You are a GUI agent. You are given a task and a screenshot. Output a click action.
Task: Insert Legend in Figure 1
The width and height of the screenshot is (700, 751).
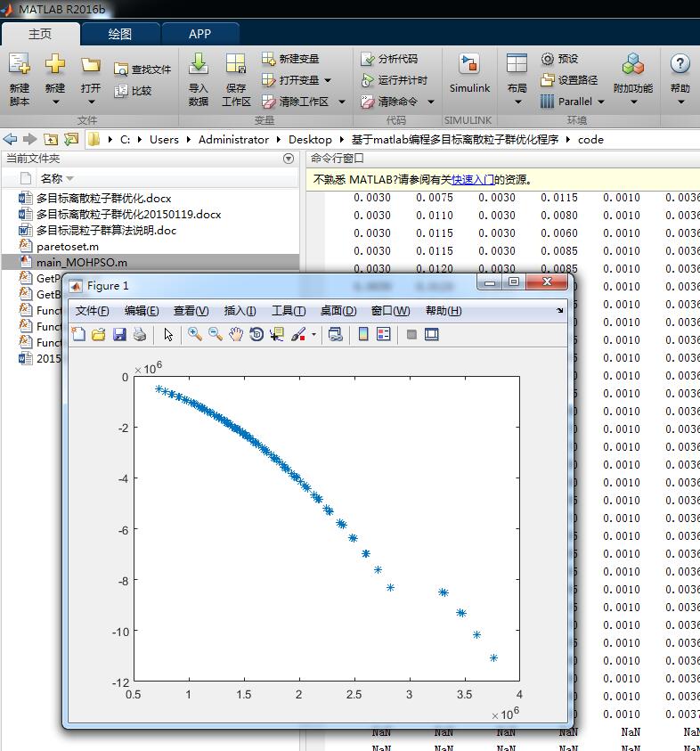click(384, 334)
